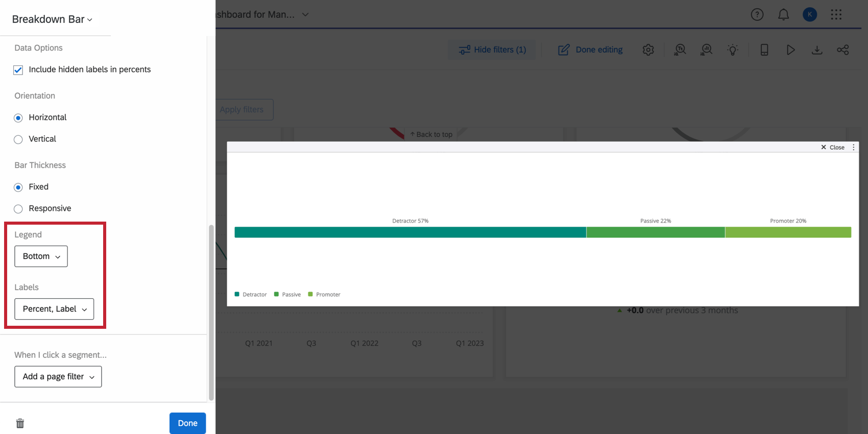This screenshot has width=868, height=434.
Task: Open dashboard settings gear icon
Action: tap(648, 50)
